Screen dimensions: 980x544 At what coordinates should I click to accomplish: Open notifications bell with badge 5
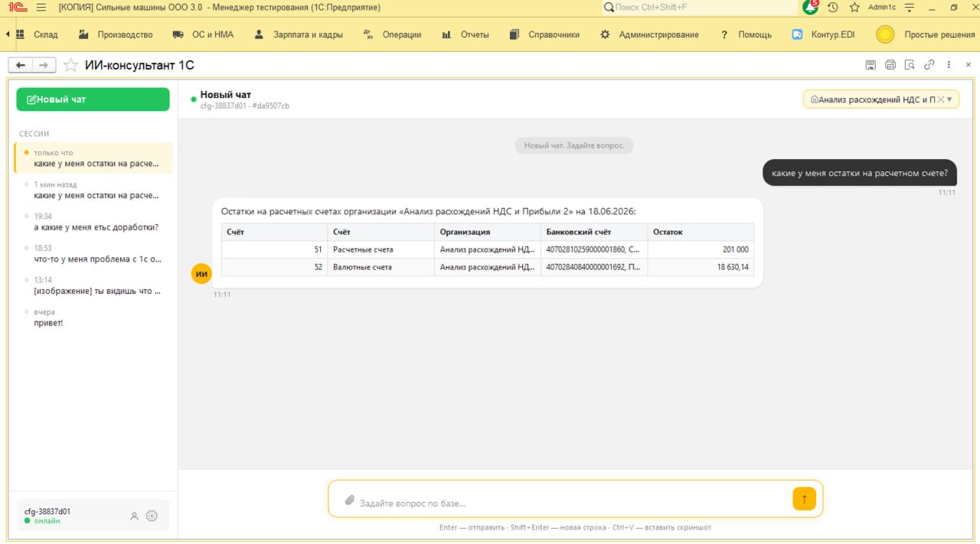(810, 7)
